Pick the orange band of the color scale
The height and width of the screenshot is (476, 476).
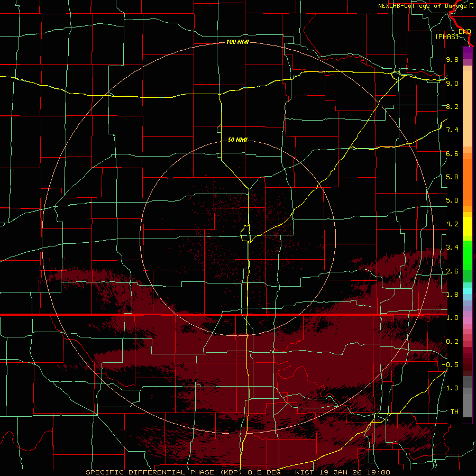coord(467,183)
